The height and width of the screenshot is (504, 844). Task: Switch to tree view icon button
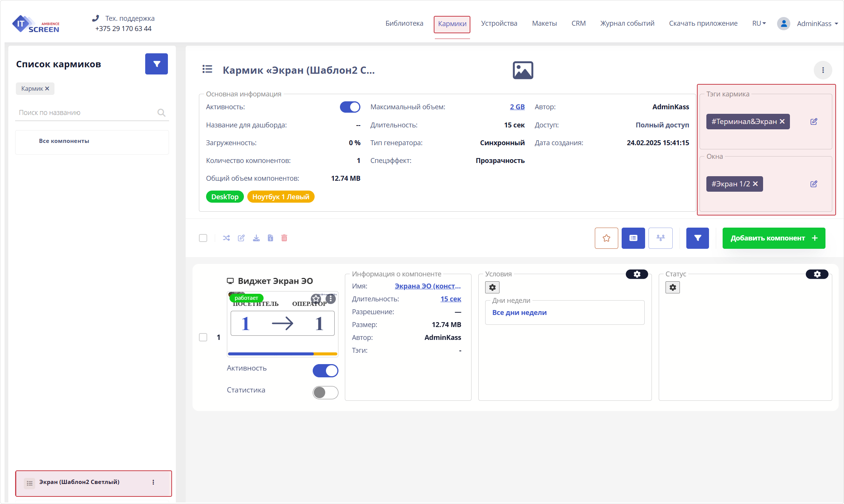point(660,238)
